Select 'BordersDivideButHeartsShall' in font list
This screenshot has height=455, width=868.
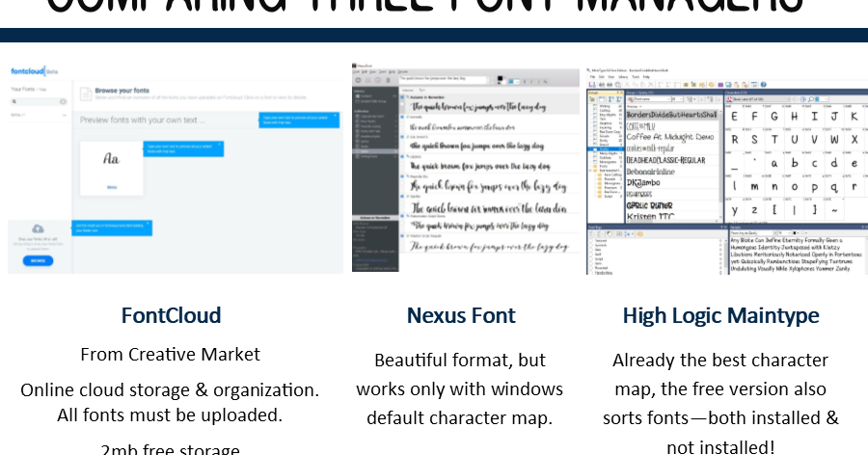(x=672, y=115)
